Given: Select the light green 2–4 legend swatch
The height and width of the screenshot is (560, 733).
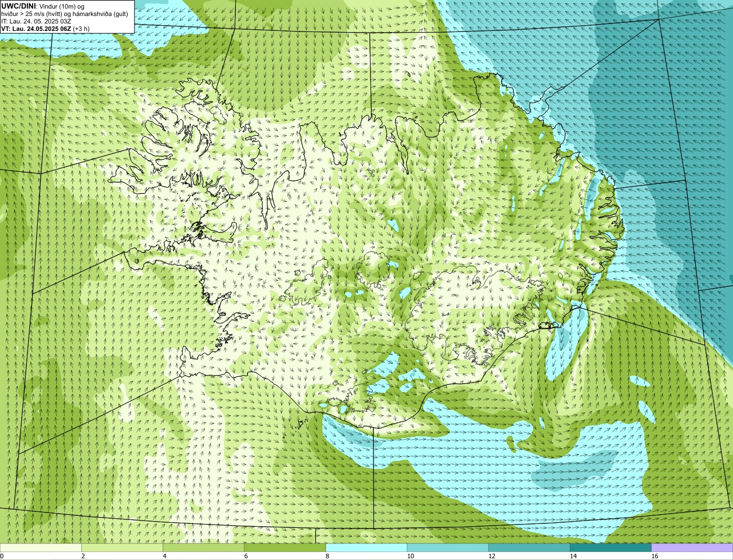Looking at the screenshot, I should click(122, 548).
